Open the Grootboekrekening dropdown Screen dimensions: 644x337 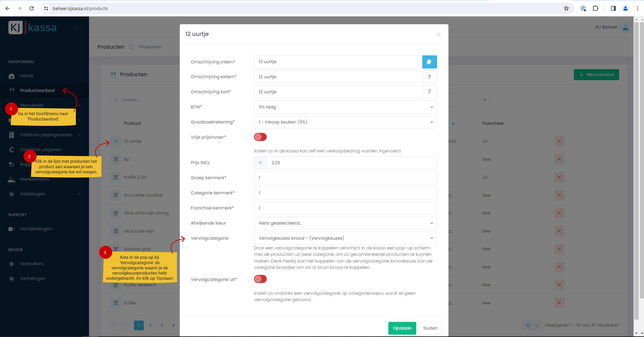pyautogui.click(x=345, y=122)
